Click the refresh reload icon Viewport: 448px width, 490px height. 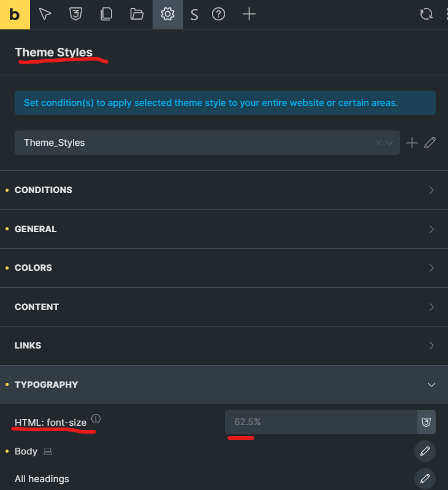click(x=426, y=14)
